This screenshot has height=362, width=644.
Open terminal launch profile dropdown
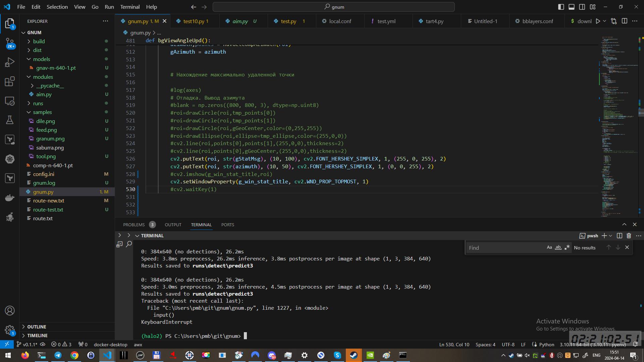(610, 236)
